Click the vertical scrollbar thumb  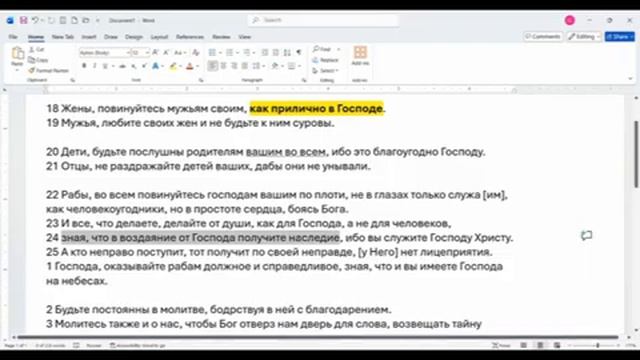[636, 154]
